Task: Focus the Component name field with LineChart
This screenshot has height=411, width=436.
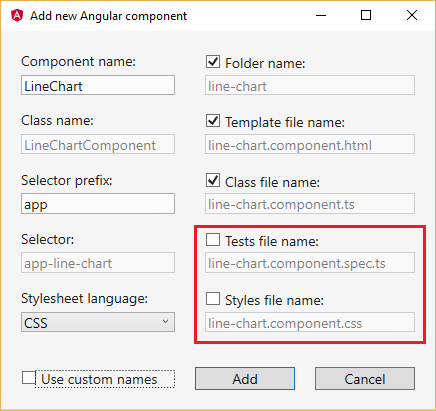Action: click(98, 85)
